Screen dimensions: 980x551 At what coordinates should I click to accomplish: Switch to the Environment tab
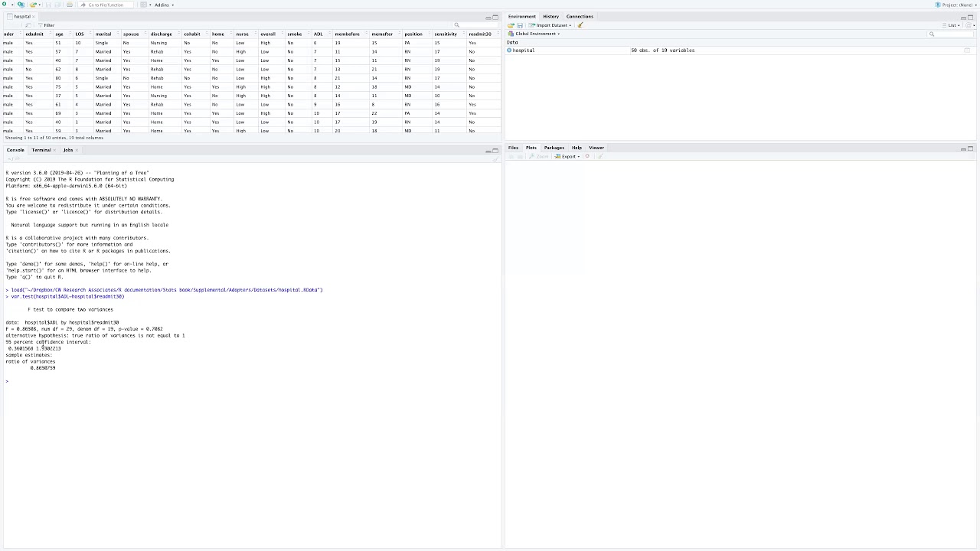pos(522,16)
